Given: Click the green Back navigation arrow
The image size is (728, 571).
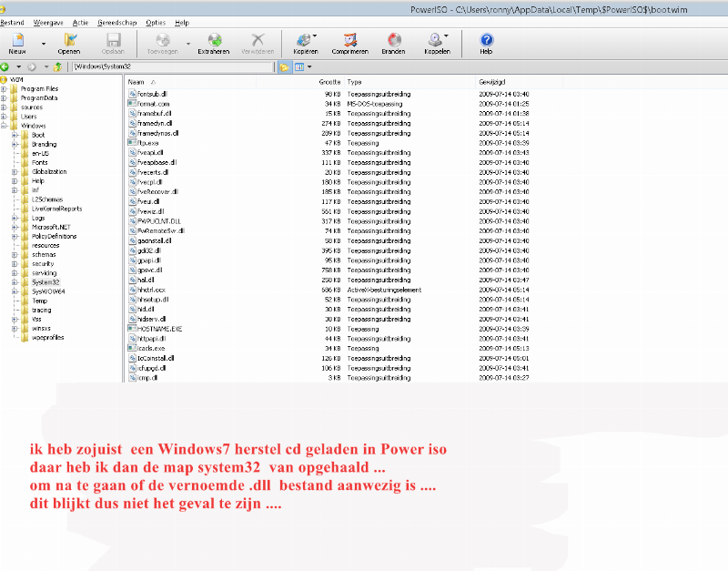Looking at the screenshot, I should coord(5,66).
